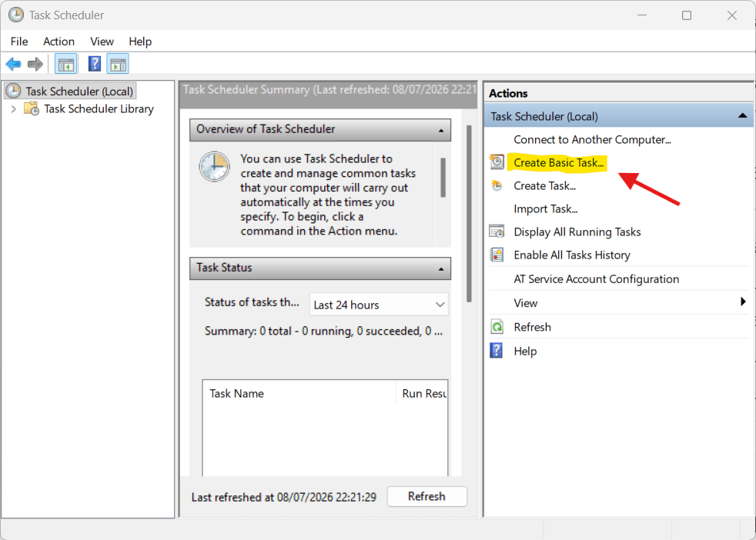Click the Status of tasks label
Screen dimensions: 756x540
(x=252, y=302)
